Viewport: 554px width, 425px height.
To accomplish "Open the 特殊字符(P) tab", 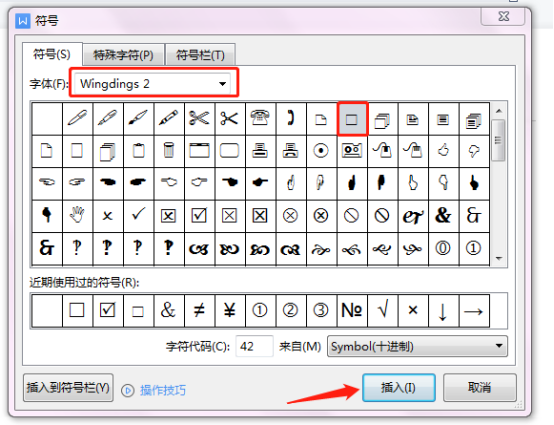I will [x=123, y=55].
